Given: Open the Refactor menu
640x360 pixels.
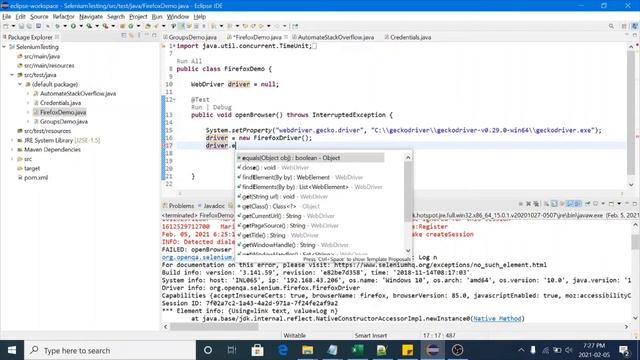Looking at the screenshot, I should coord(63,17).
